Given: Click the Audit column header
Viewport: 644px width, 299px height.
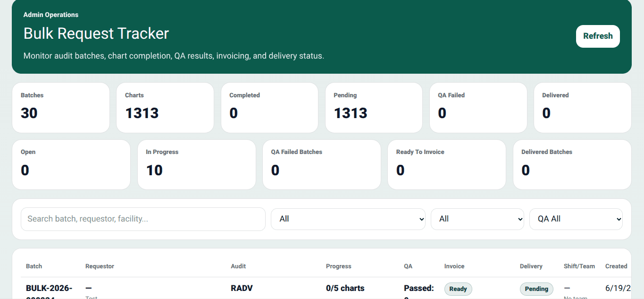Looking at the screenshot, I should click(238, 266).
